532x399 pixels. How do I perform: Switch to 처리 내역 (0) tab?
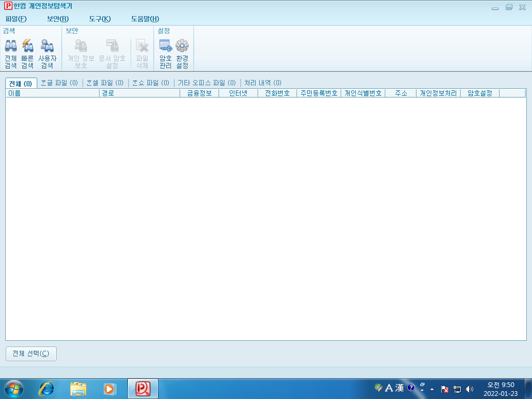pyautogui.click(x=263, y=83)
